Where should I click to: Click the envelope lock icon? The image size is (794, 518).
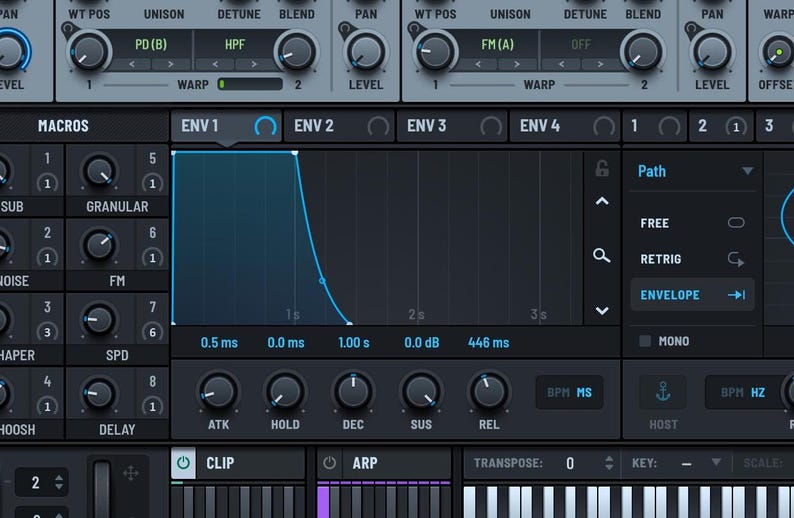602,168
